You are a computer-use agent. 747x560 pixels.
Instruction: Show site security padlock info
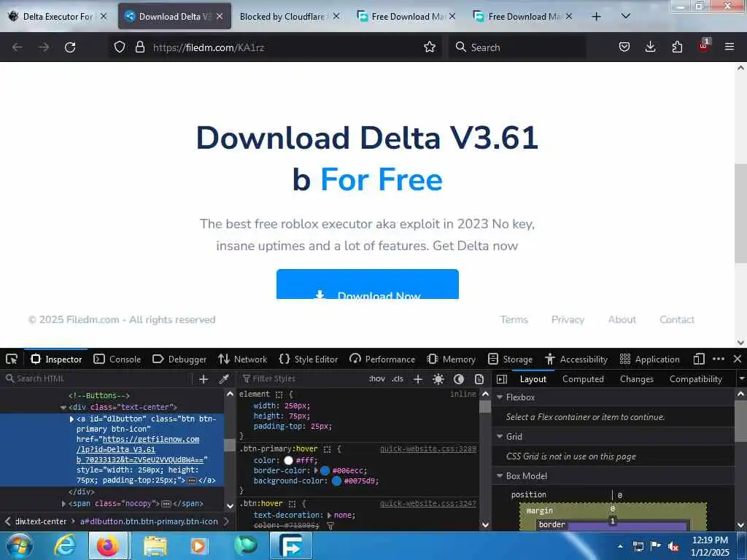pos(139,47)
